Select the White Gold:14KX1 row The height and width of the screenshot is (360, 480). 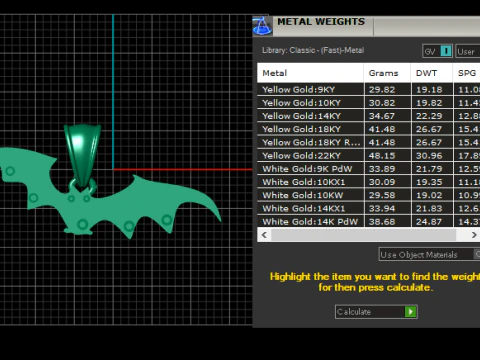[369, 208]
